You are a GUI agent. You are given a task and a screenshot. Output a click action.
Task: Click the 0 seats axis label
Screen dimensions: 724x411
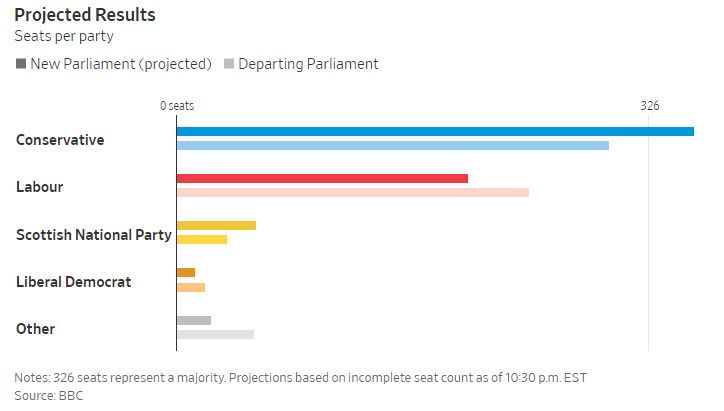pyautogui.click(x=177, y=106)
